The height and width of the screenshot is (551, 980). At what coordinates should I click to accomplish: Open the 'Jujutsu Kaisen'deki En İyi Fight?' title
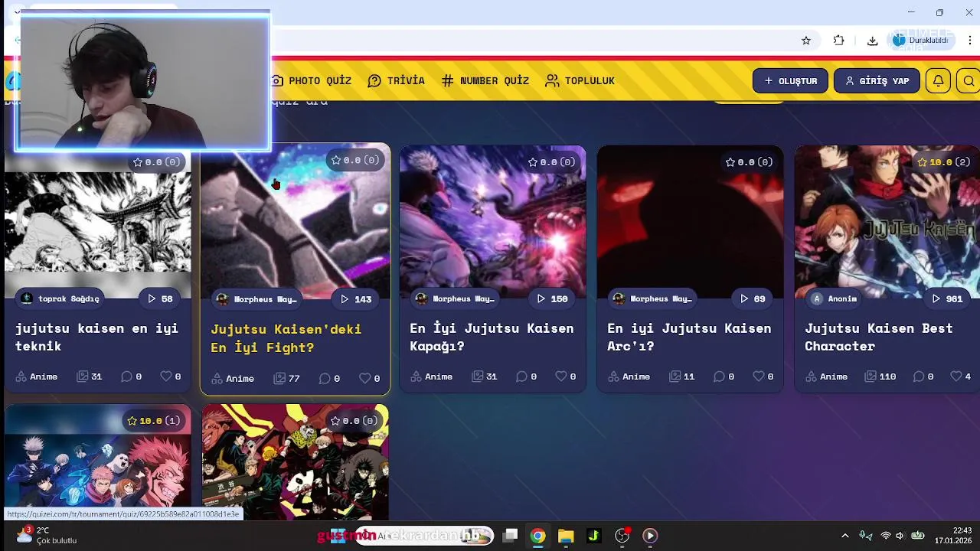pos(286,337)
